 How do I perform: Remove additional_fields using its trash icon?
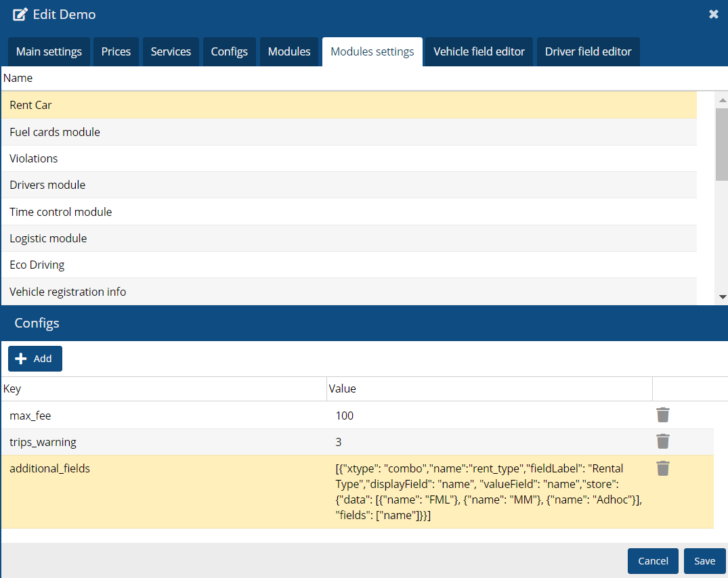click(x=662, y=468)
